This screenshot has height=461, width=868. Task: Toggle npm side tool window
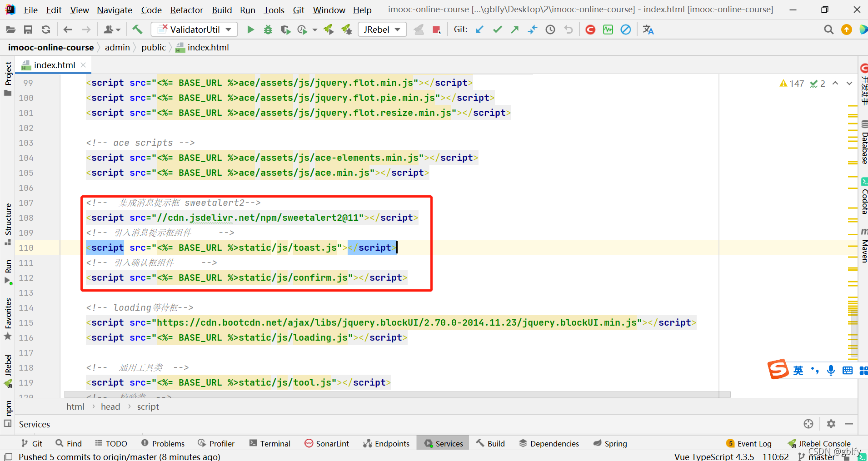[8, 413]
